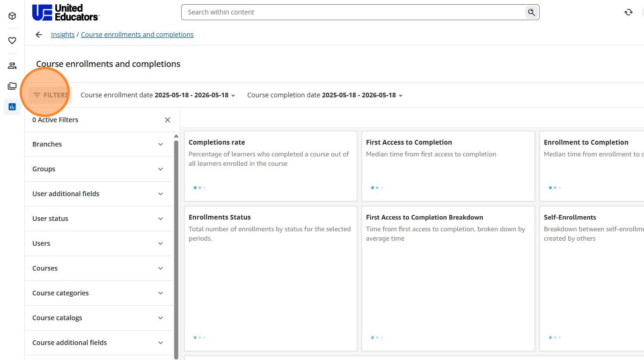The width and height of the screenshot is (644, 360).
Task: Expand the Courses filter
Action: pyautogui.click(x=99, y=268)
